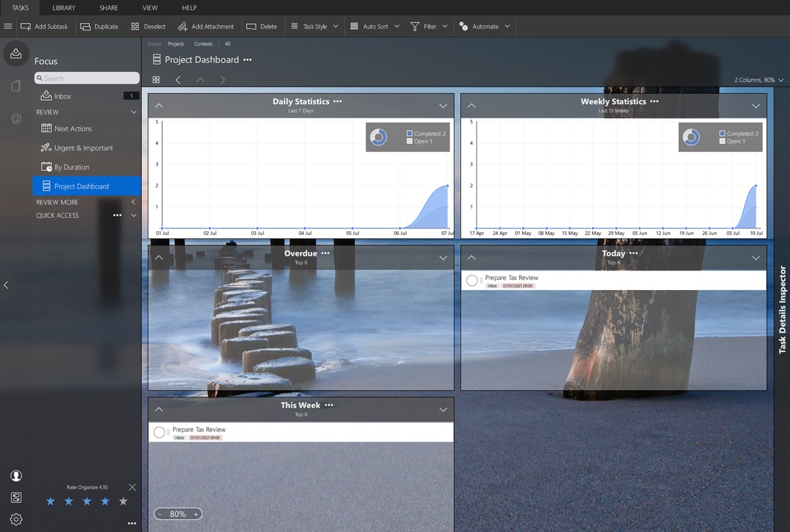Open the settings gear icon

coord(16,519)
